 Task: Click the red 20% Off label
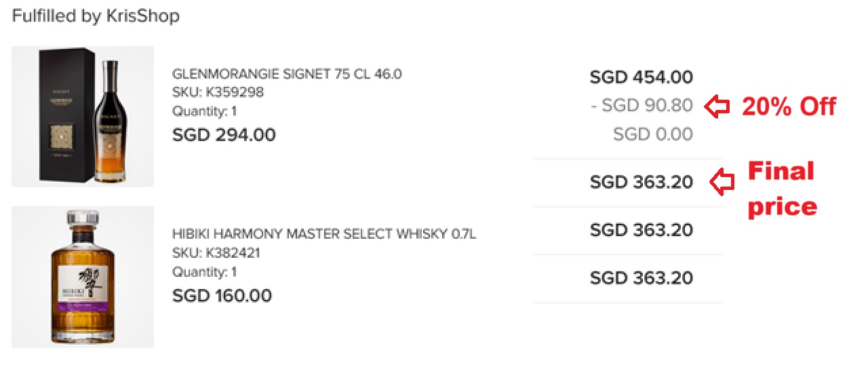(x=789, y=107)
